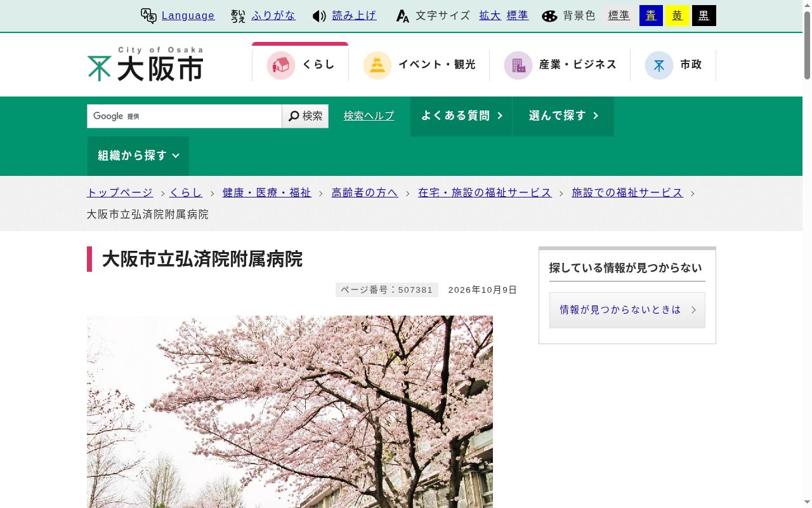
Task: Open the イベント・観光 tab
Action: (419, 65)
